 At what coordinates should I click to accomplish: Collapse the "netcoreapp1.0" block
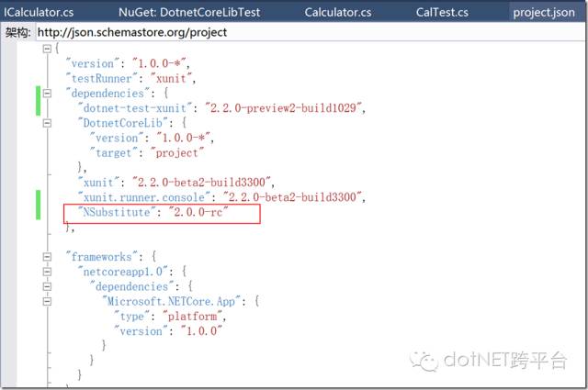tap(47, 272)
